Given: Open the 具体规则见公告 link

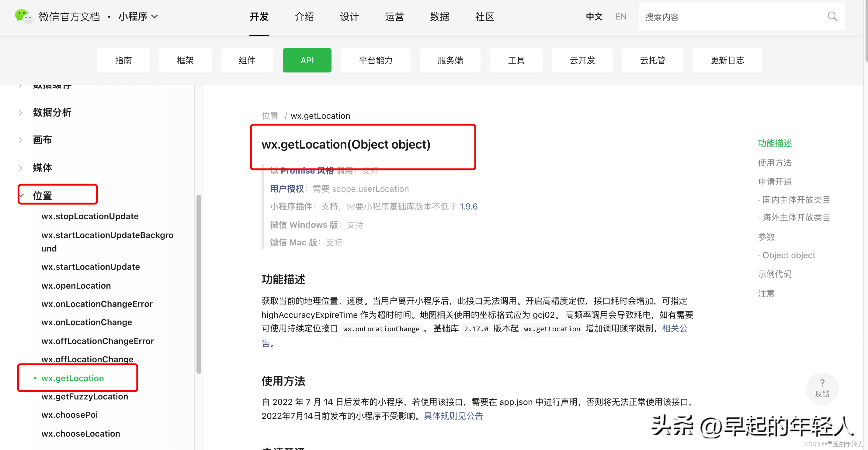Looking at the screenshot, I should (453, 416).
